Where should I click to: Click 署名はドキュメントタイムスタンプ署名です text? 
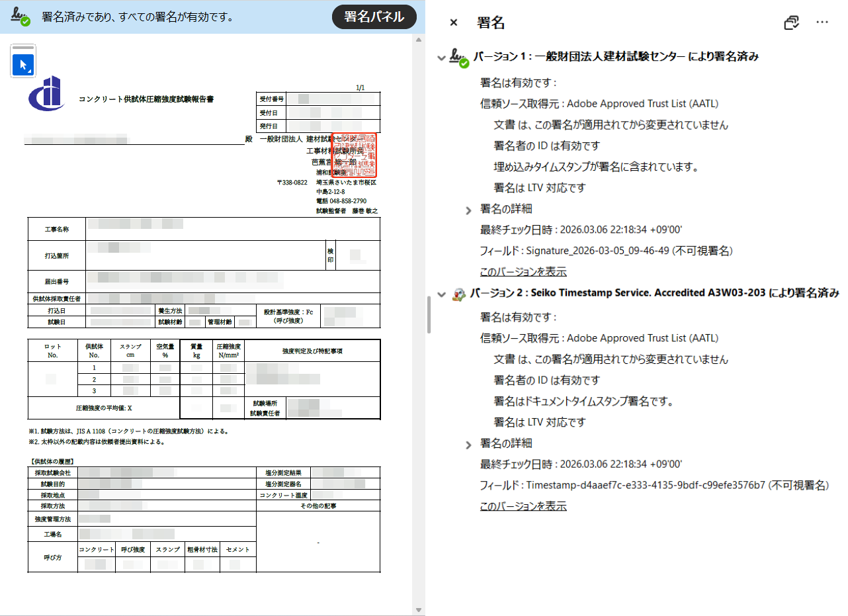coord(583,401)
